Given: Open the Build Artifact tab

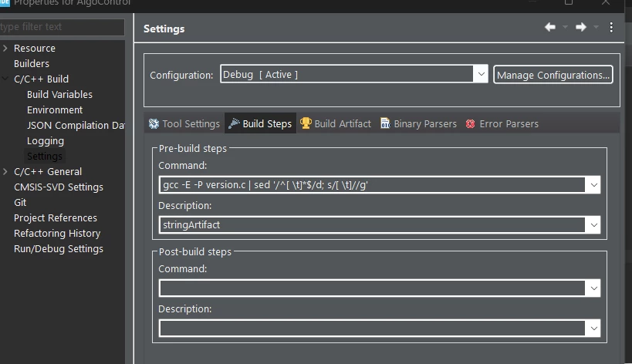Looking at the screenshot, I should pyautogui.click(x=336, y=123).
